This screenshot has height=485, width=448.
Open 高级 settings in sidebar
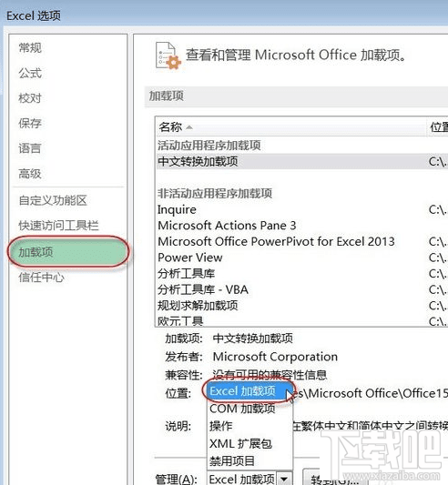tap(30, 174)
